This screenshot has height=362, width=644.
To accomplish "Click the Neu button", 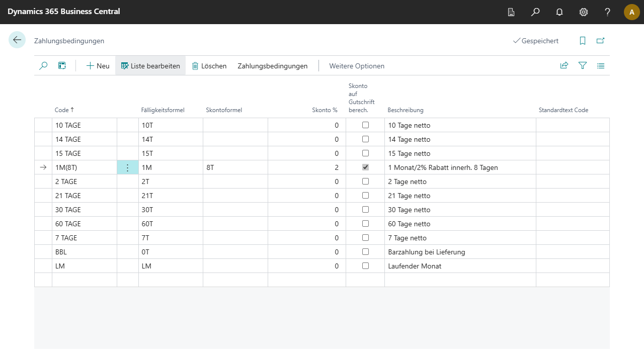I will (98, 66).
